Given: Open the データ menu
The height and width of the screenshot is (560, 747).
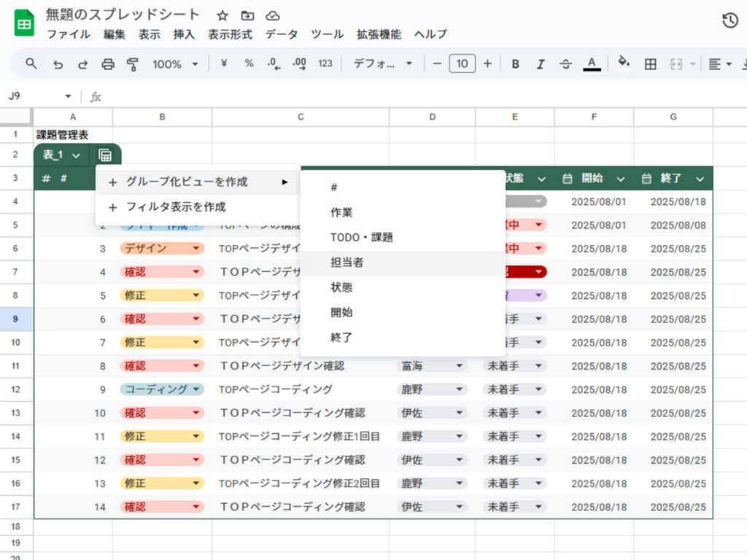Looking at the screenshot, I should [x=282, y=34].
